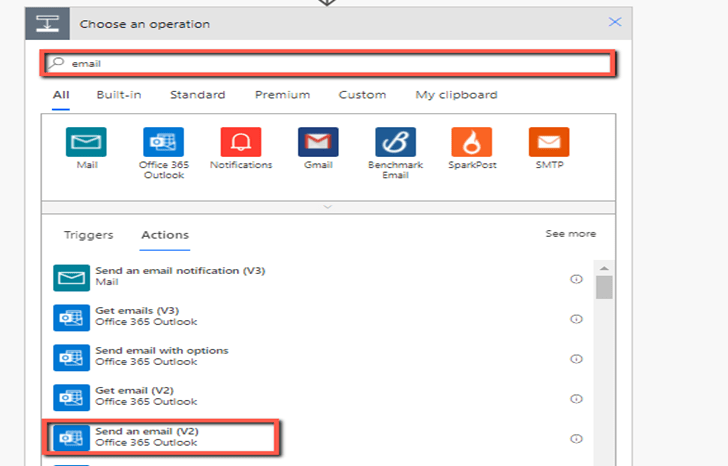Click the actions list scroll up arrow
Image resolution: width=728 pixels, height=466 pixels.
(x=604, y=268)
